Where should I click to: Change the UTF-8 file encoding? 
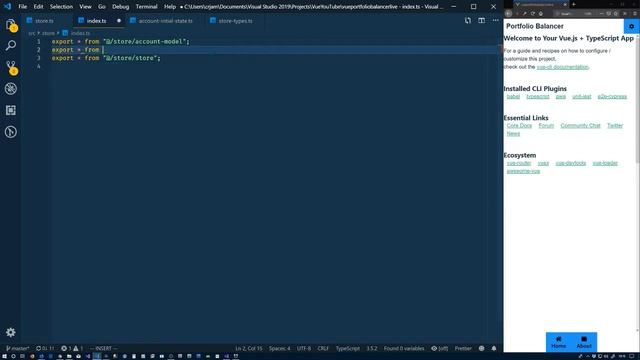(x=304, y=348)
